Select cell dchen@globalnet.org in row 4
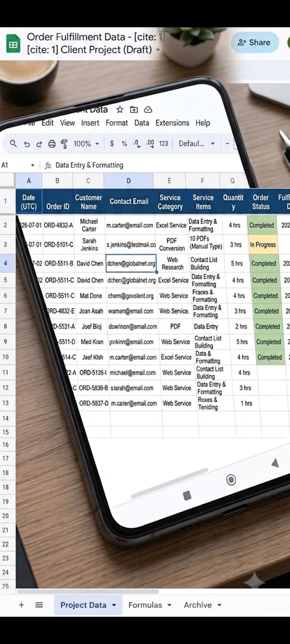The width and height of the screenshot is (290, 644). (x=131, y=263)
